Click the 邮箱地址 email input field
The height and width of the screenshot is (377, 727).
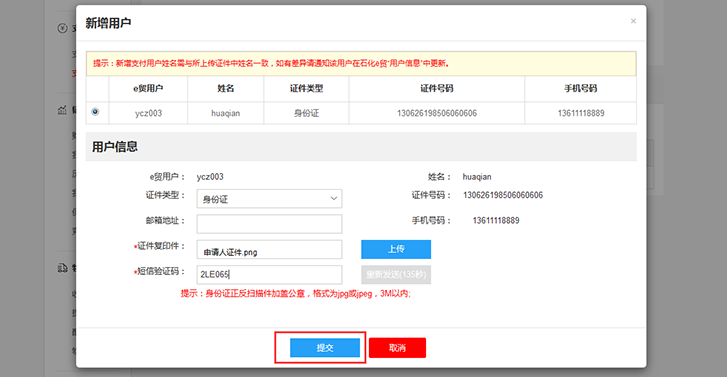pos(269,224)
